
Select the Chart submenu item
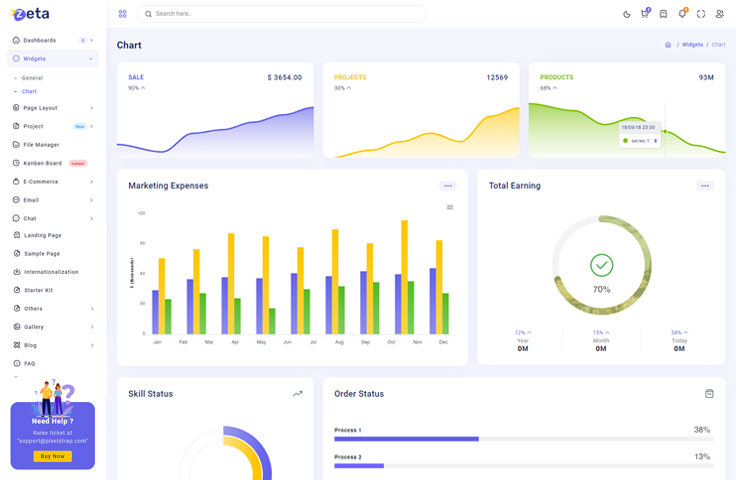tap(29, 91)
